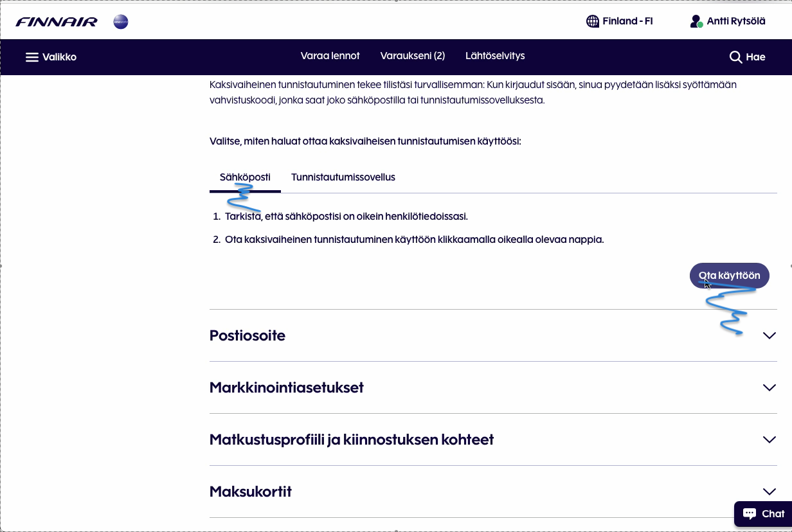The image size is (792, 532).
Task: Click the user avatar icon in header
Action: (696, 22)
